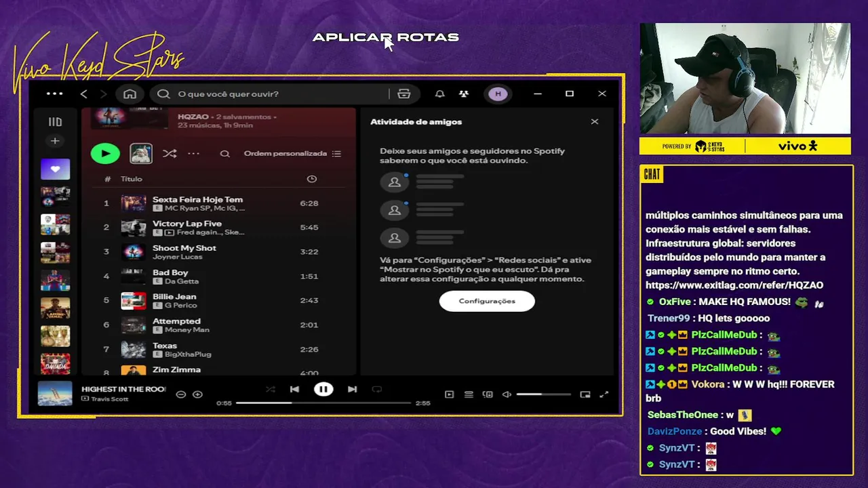
Task: Toggle repeat in the player bar
Action: 377,389
